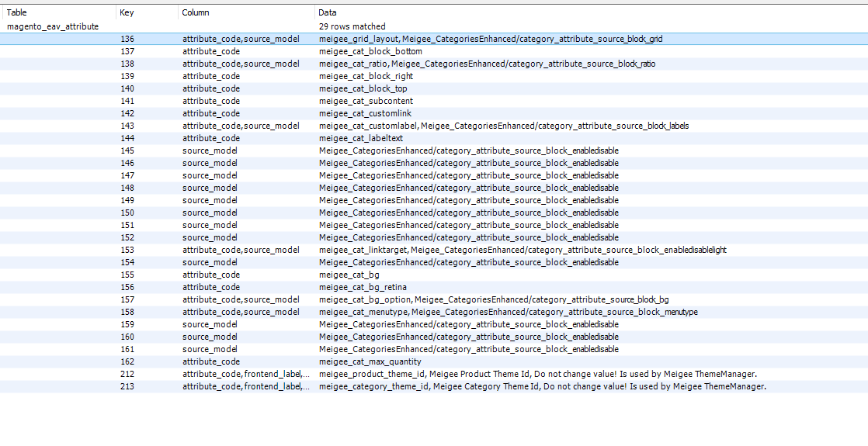Select row with key 150
The width and height of the screenshot is (868, 446).
click(x=434, y=213)
